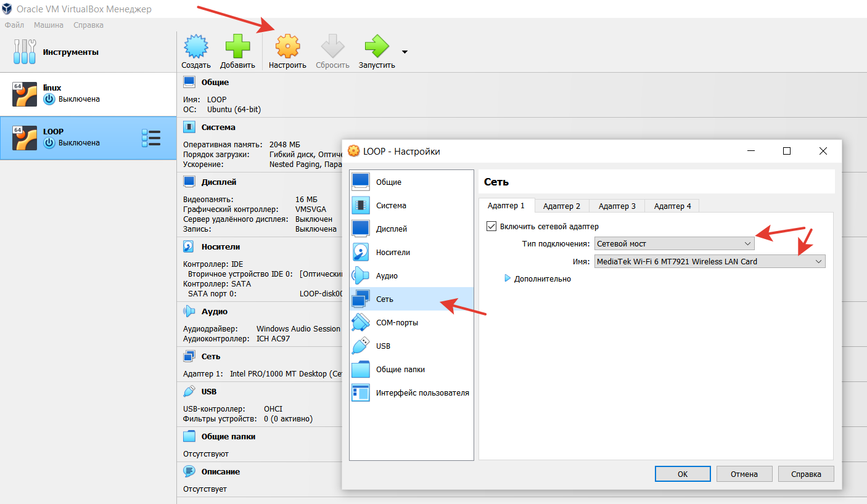The height and width of the screenshot is (504, 867).
Task: Click 'Windows Audio Session' audio driver value
Action: [x=298, y=329]
